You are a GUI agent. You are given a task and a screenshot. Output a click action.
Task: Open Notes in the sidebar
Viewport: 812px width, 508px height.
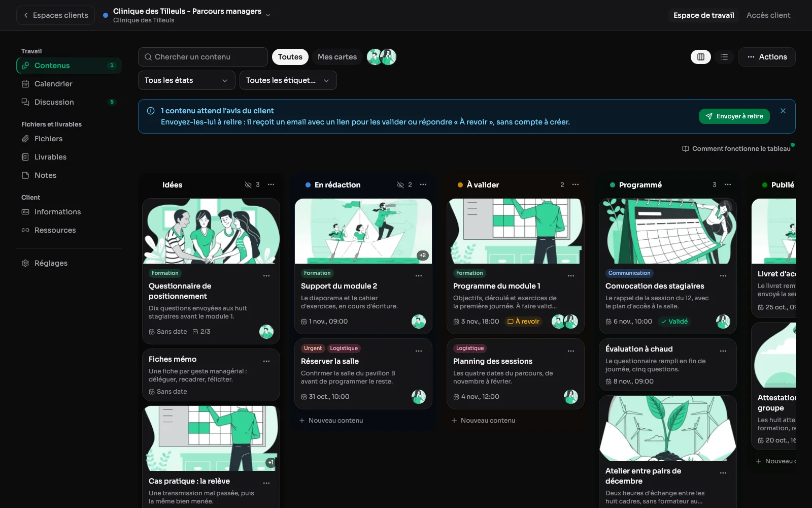69,175
